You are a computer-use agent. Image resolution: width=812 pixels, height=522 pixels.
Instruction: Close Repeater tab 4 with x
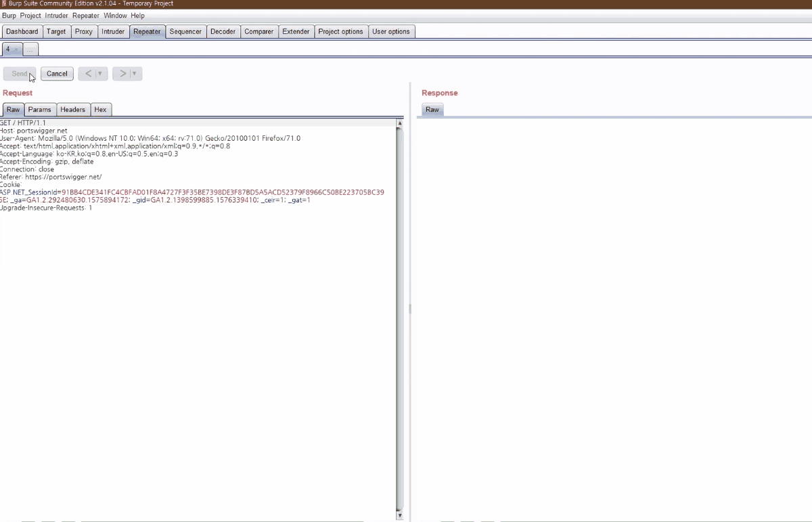(x=17, y=50)
